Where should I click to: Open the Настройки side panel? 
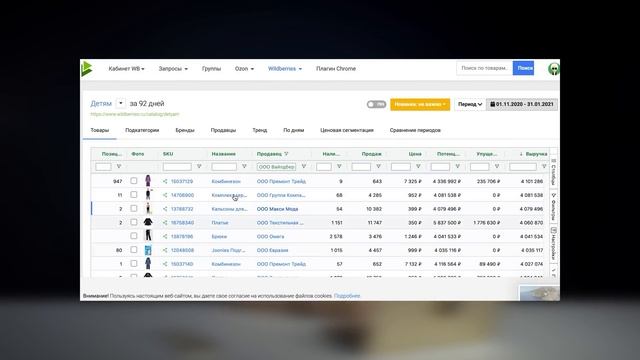(x=554, y=244)
